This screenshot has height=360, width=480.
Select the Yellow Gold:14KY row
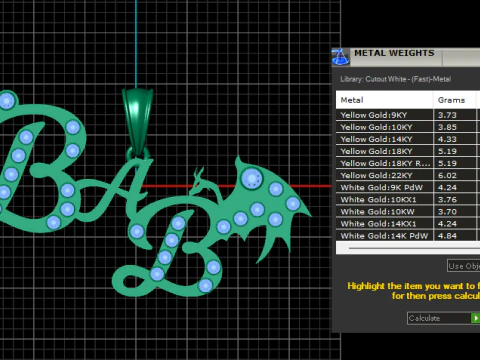click(x=408, y=139)
